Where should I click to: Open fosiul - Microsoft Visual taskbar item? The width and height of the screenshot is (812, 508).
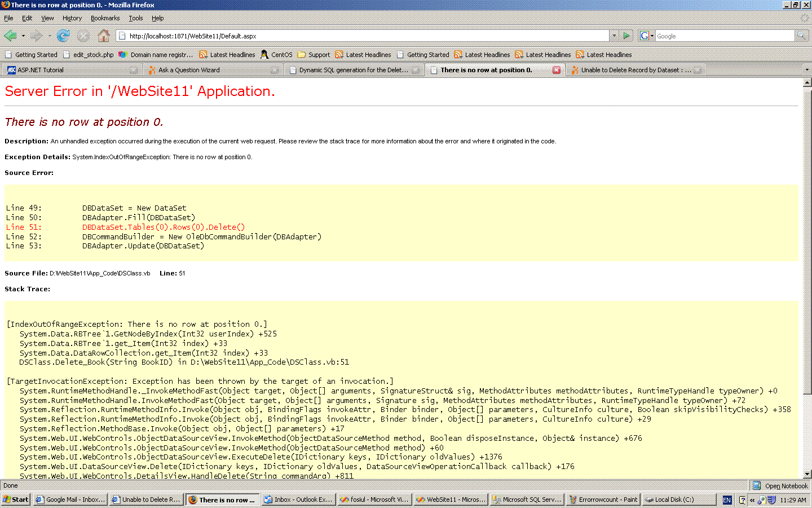374,500
